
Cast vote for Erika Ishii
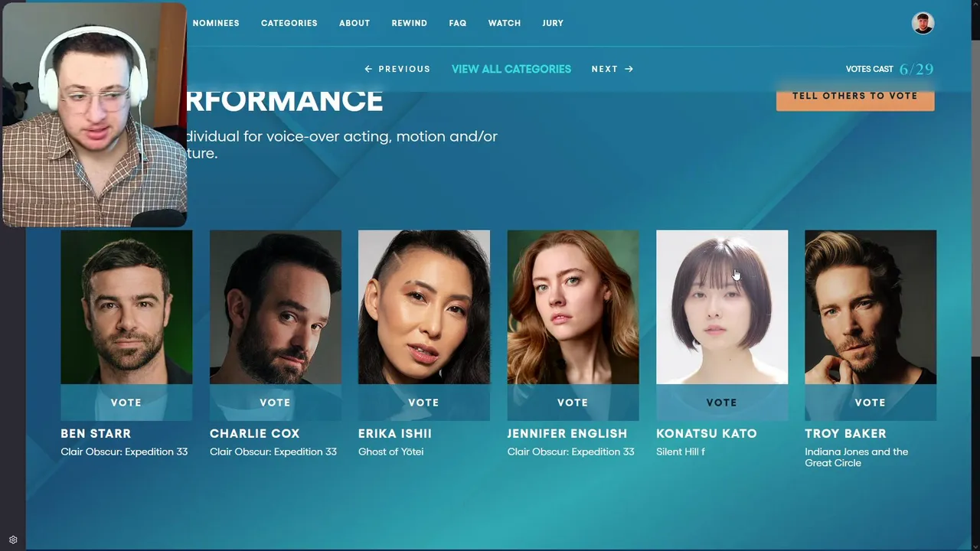pyautogui.click(x=423, y=403)
